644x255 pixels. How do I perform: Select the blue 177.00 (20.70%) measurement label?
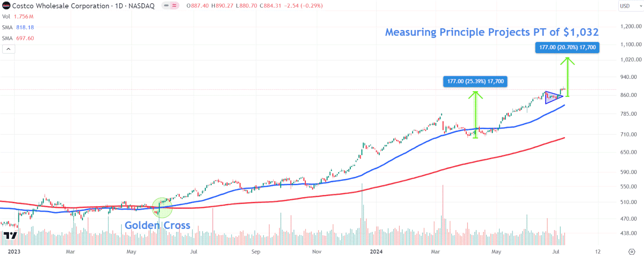pyautogui.click(x=567, y=48)
